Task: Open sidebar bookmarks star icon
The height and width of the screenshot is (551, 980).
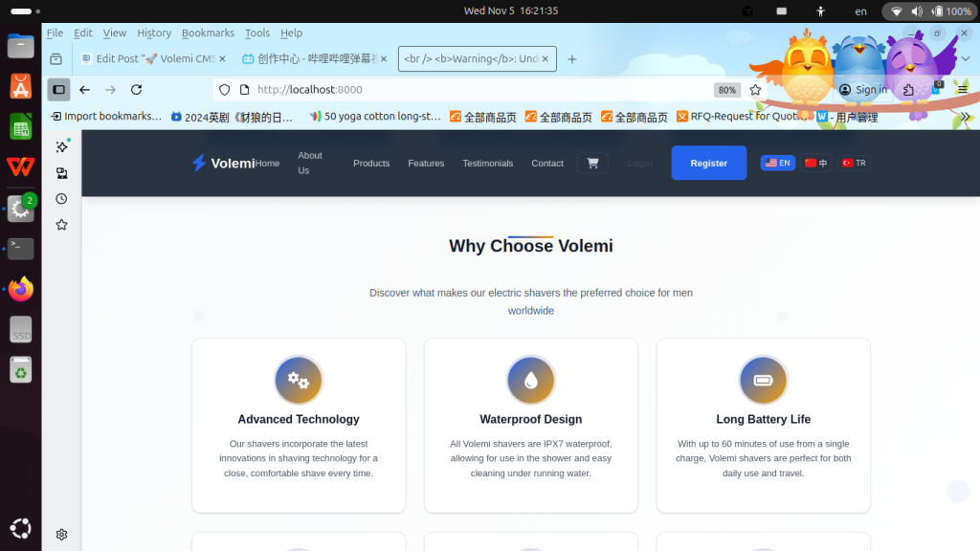Action: 62,225
